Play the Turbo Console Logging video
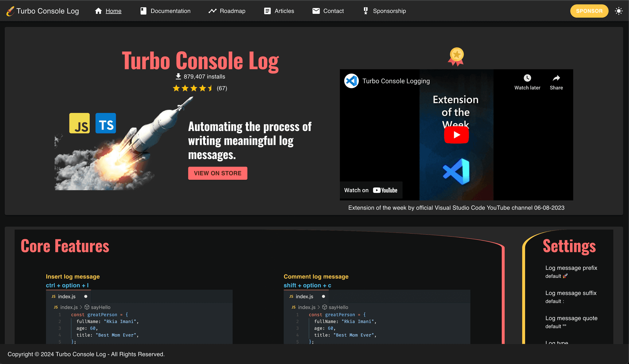Viewport: 629px width, 364px height. coord(456,134)
